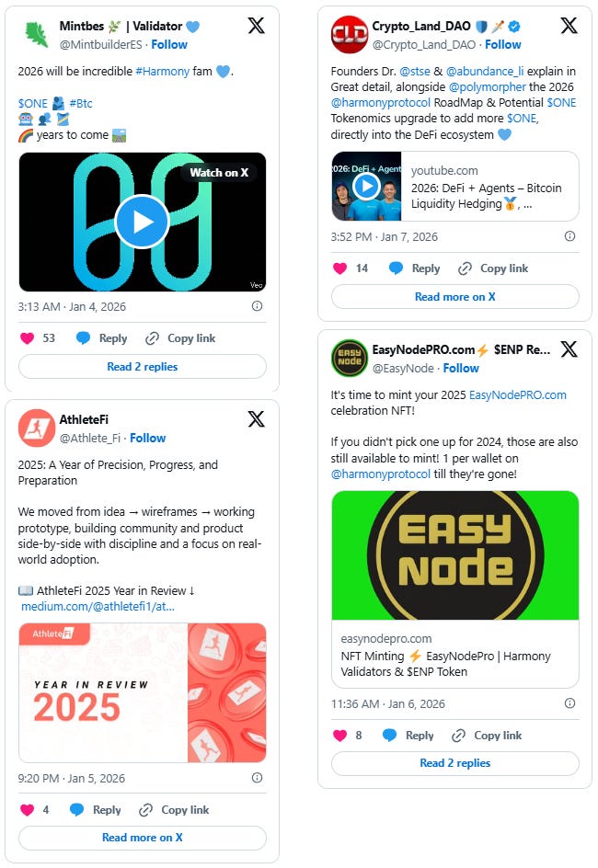Play the YouTube DeFi + Agents video
This screenshot has width=598, height=868.
pos(366,186)
